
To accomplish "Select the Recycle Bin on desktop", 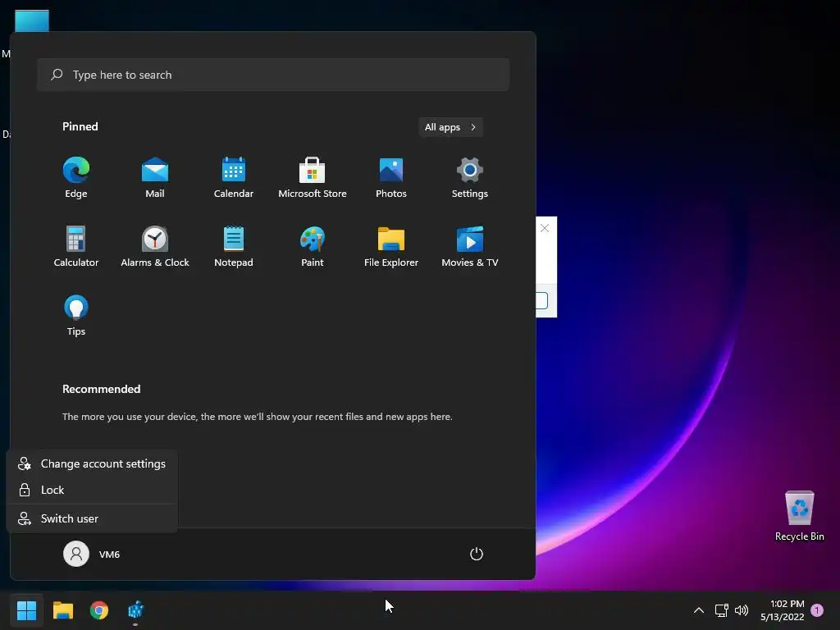I will coord(799,517).
